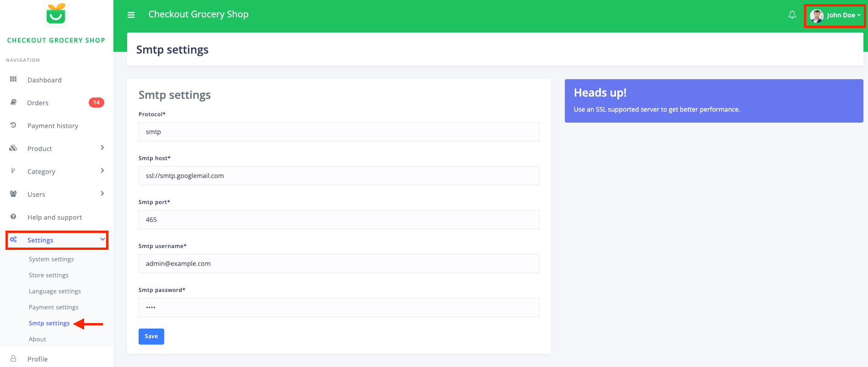Open Payment settings submenu link
Screen dimensions: 868x367
[x=54, y=307]
